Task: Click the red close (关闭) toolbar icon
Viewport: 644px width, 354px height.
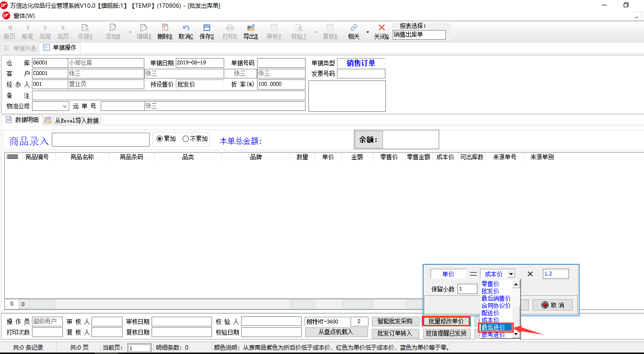Action: pyautogui.click(x=382, y=32)
